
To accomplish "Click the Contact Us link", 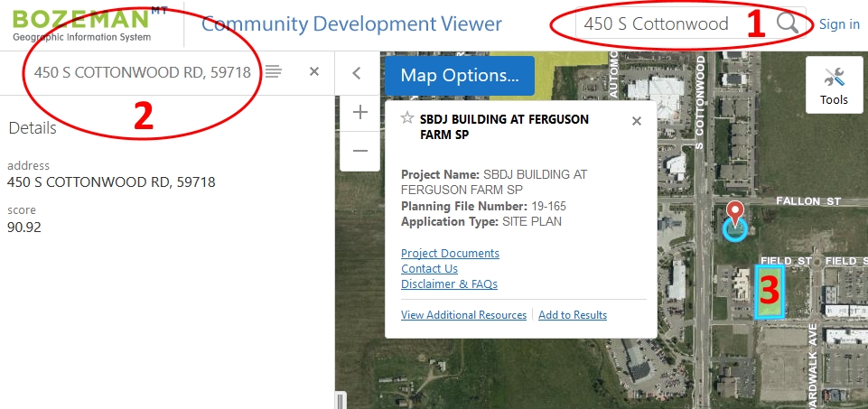I will [x=429, y=269].
